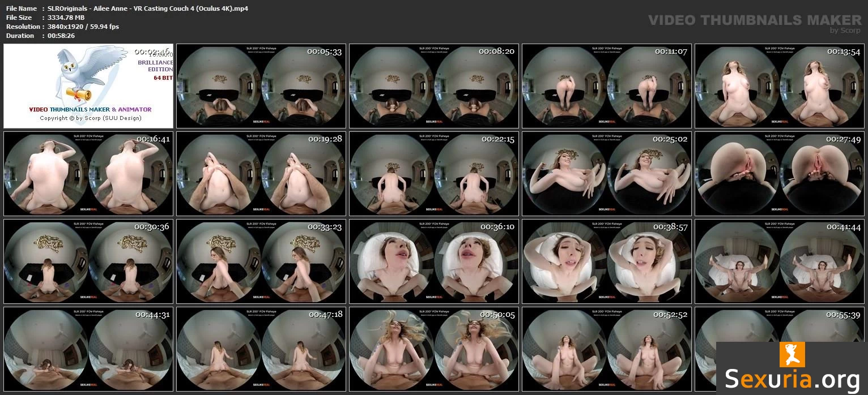Select the thumbnail timestamped 00:22:15
The image size is (868, 395).
[x=433, y=174]
